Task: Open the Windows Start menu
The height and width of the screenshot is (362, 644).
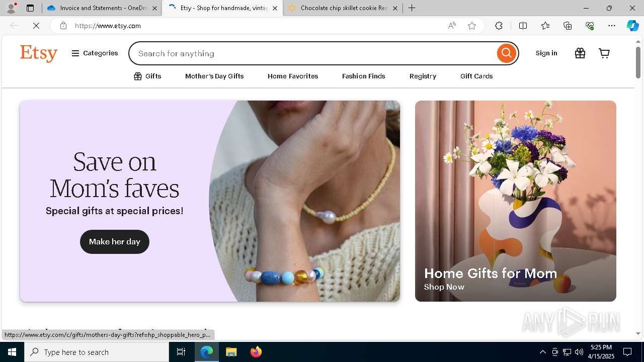Action: pyautogui.click(x=12, y=352)
